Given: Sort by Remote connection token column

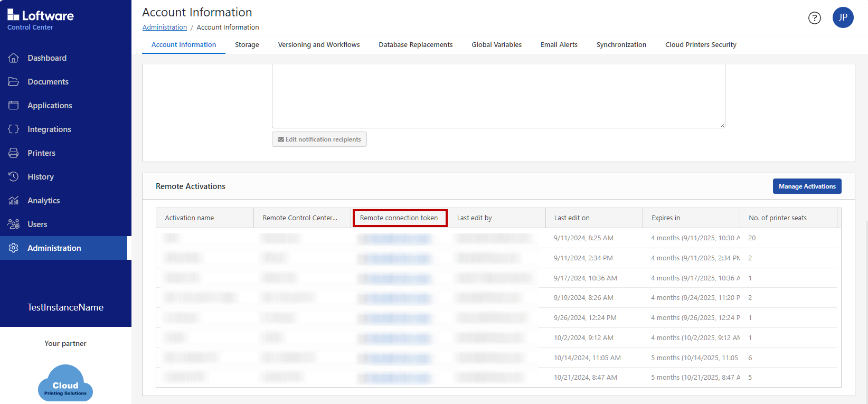Looking at the screenshot, I should coord(399,218).
